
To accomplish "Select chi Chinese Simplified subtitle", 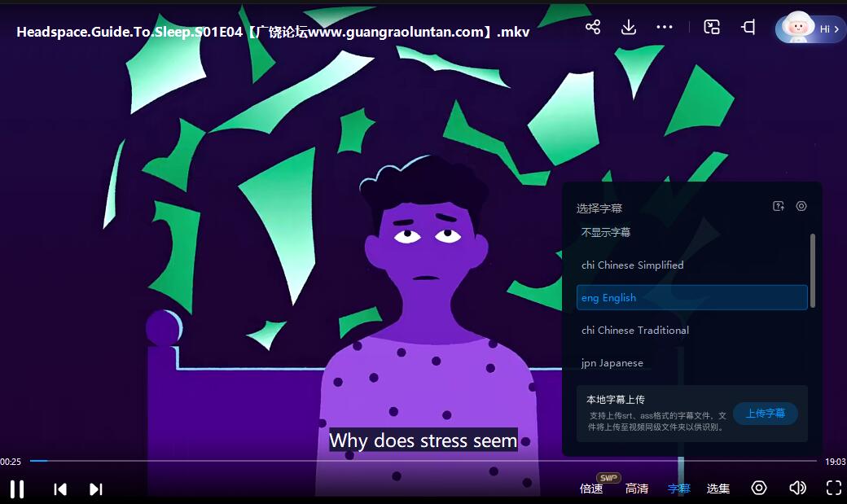I will click(692, 265).
